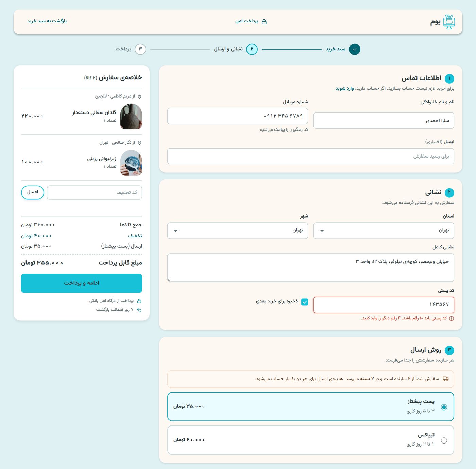Click section badge ۲ beside نشانی heading
Viewport: 476px width, 469px height.
click(x=449, y=193)
